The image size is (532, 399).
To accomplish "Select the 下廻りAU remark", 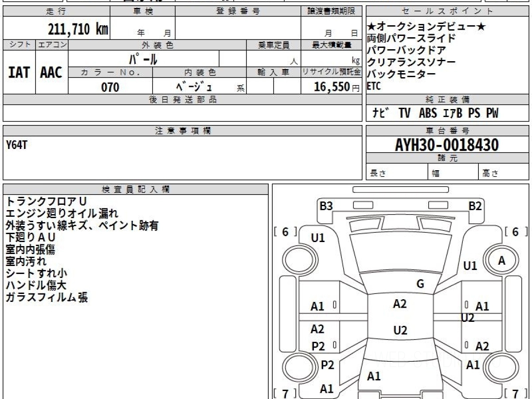I will tap(31, 238).
